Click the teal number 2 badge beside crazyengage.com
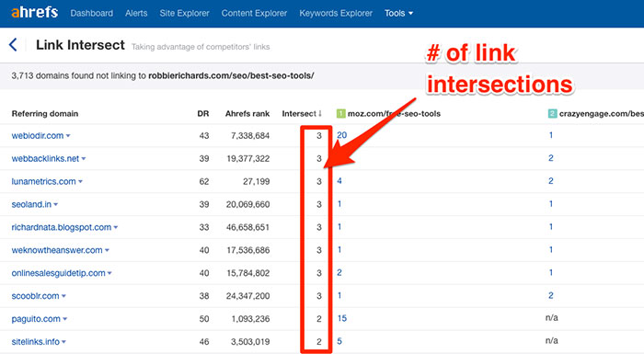 pyautogui.click(x=552, y=113)
